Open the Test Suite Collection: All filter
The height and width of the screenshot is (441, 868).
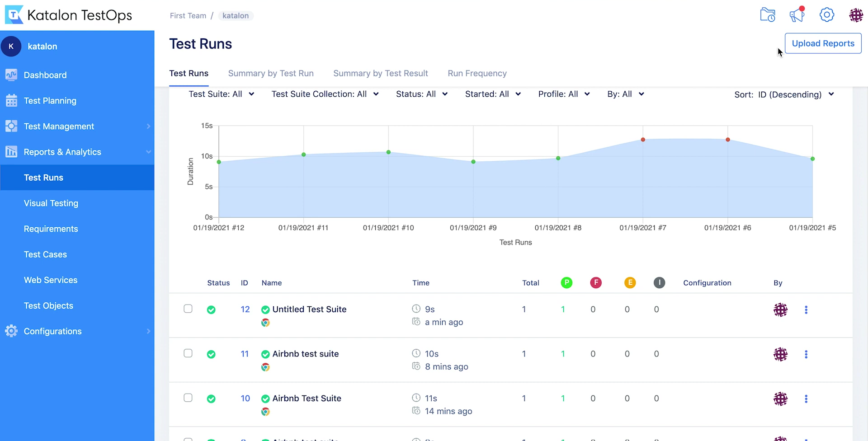(325, 94)
